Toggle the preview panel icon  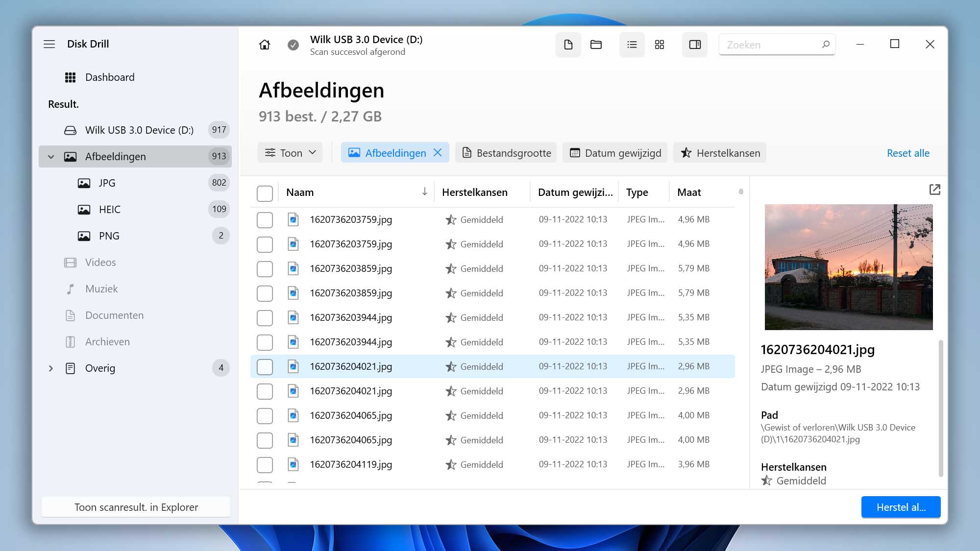pos(695,45)
